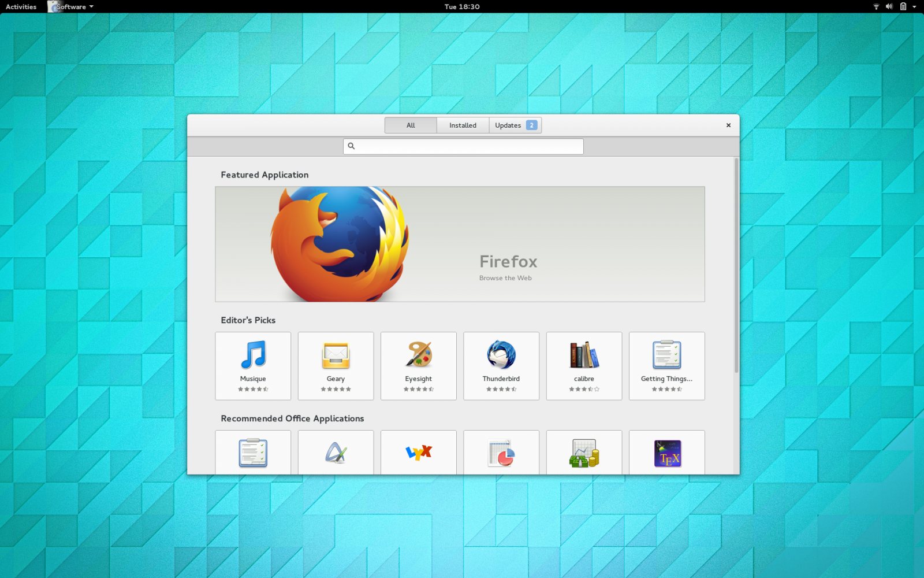Switch to the Installed tab
The width and height of the screenshot is (924, 578).
[x=463, y=125]
